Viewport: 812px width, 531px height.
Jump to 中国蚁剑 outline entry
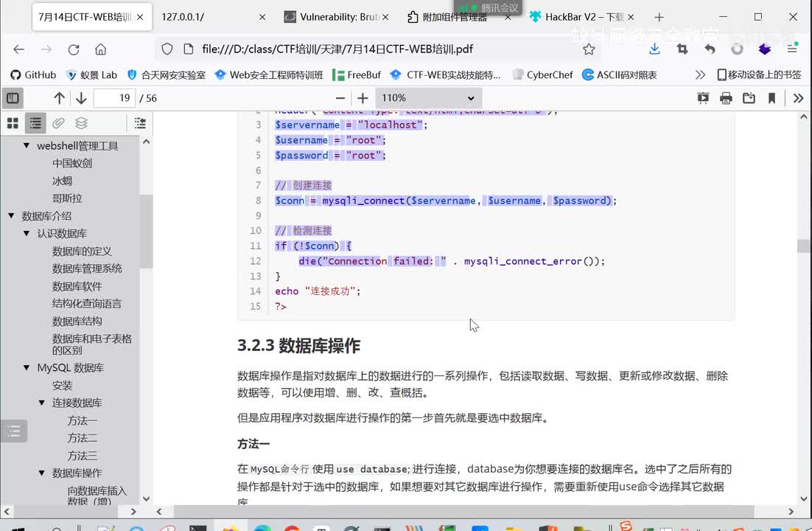point(72,163)
